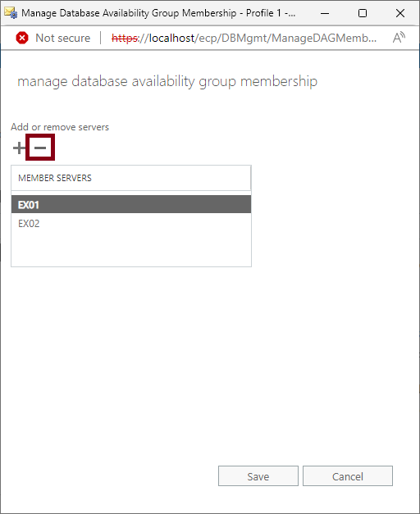The image size is (420, 514).
Task: Click the Not secure label
Action: click(x=62, y=38)
